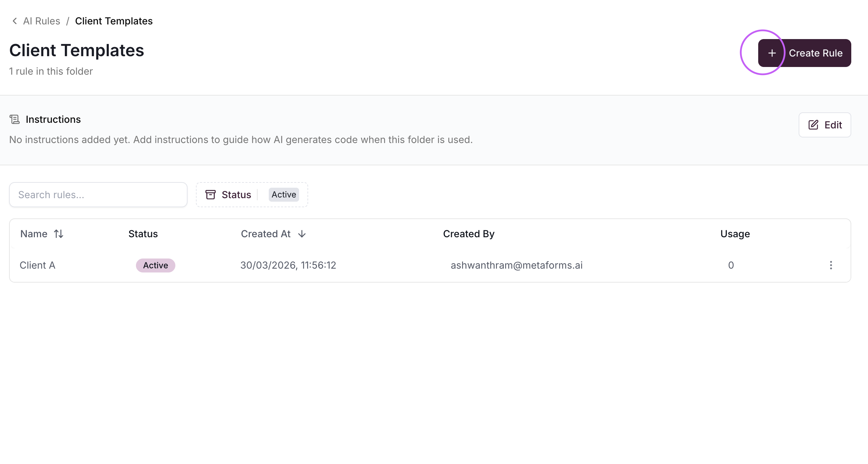Screen dimensions: 868x464
Task: Open the three-dot menu for Client A
Action: point(831,265)
